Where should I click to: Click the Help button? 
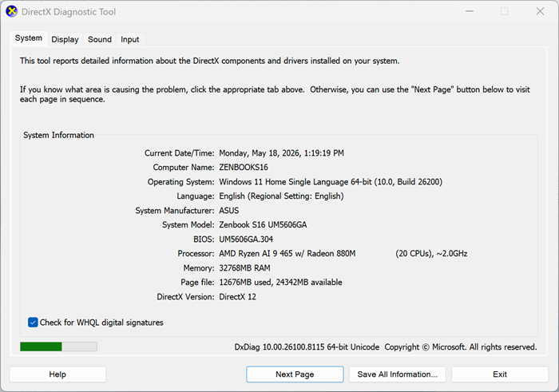pyautogui.click(x=57, y=374)
